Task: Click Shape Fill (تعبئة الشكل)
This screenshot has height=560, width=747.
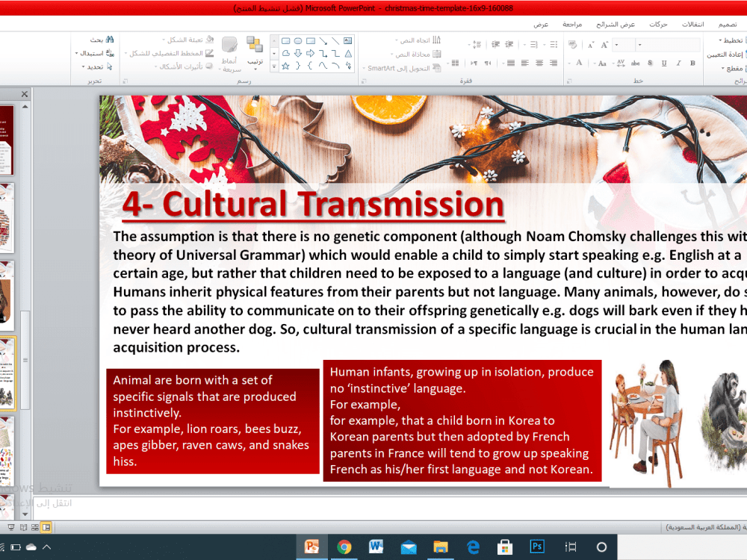Action: point(187,40)
